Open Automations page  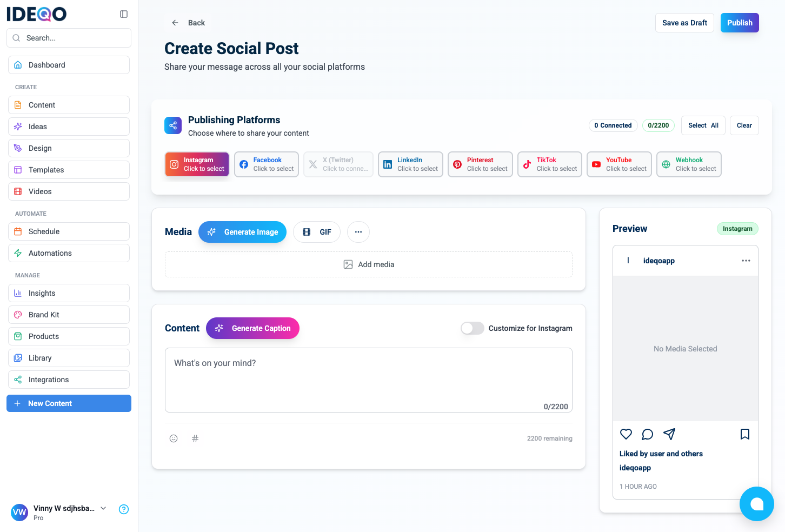point(69,253)
